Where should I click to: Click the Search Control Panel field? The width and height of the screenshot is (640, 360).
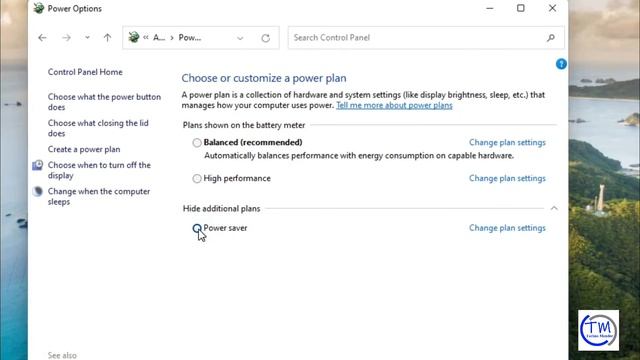point(426,38)
